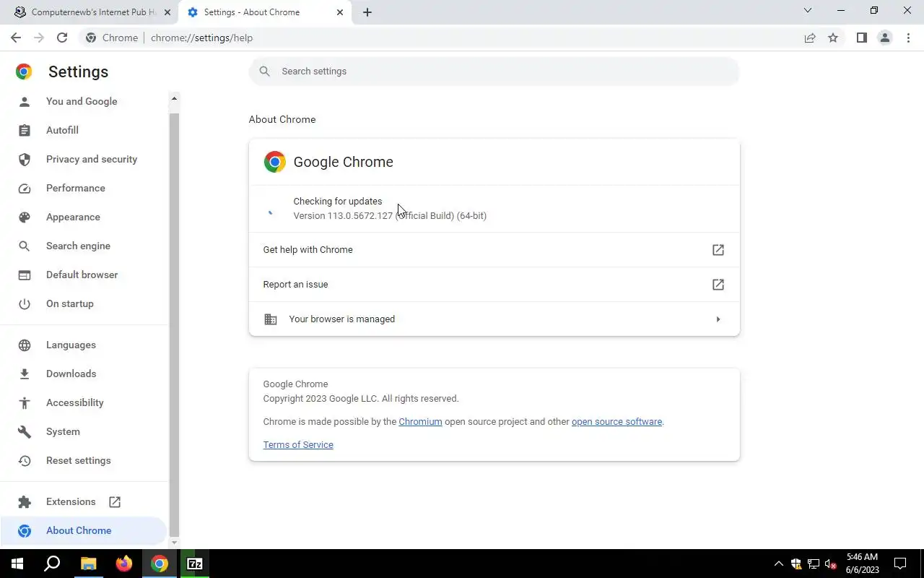Image resolution: width=924 pixels, height=578 pixels.
Task: Open Default browser settings
Action: click(82, 275)
